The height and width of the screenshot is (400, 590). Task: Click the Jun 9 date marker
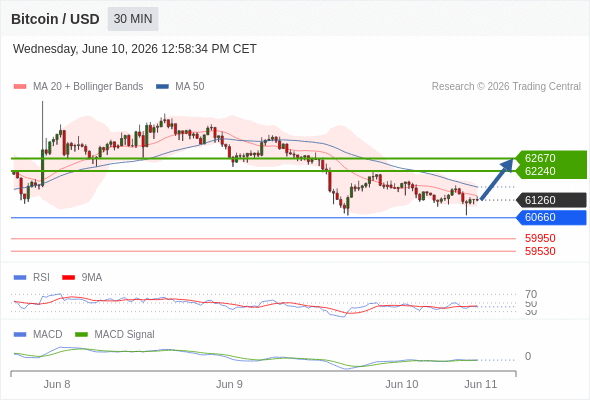pos(229,384)
